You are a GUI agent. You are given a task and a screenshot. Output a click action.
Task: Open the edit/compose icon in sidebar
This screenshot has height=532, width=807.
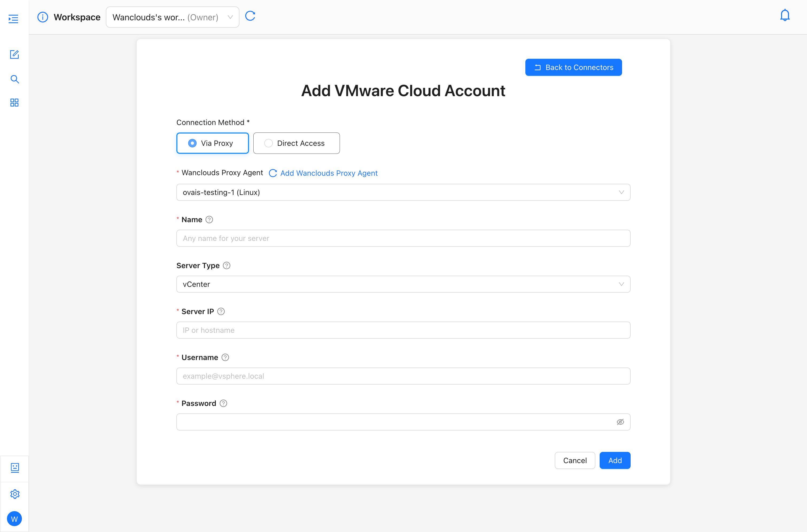click(x=14, y=54)
